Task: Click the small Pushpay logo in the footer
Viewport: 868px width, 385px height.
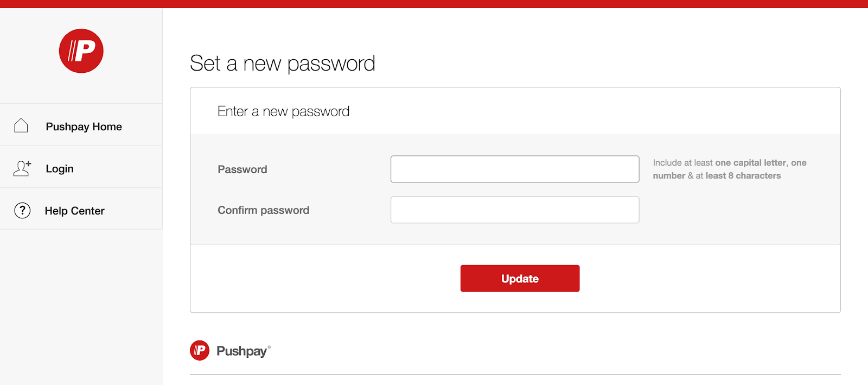Action: pyautogui.click(x=199, y=350)
